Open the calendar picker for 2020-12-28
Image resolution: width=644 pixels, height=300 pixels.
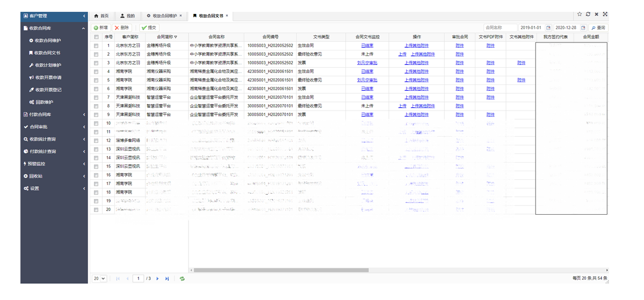(x=583, y=27)
